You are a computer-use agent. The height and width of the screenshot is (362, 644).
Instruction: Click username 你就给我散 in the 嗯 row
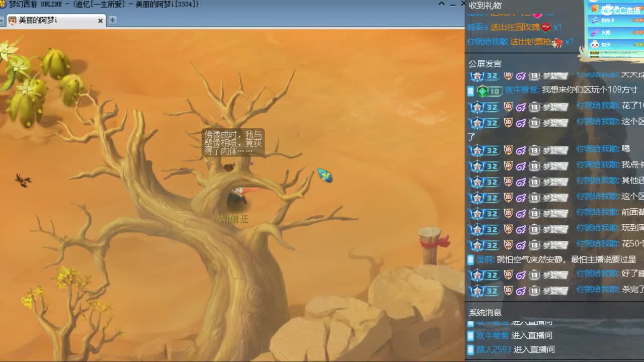(x=598, y=149)
